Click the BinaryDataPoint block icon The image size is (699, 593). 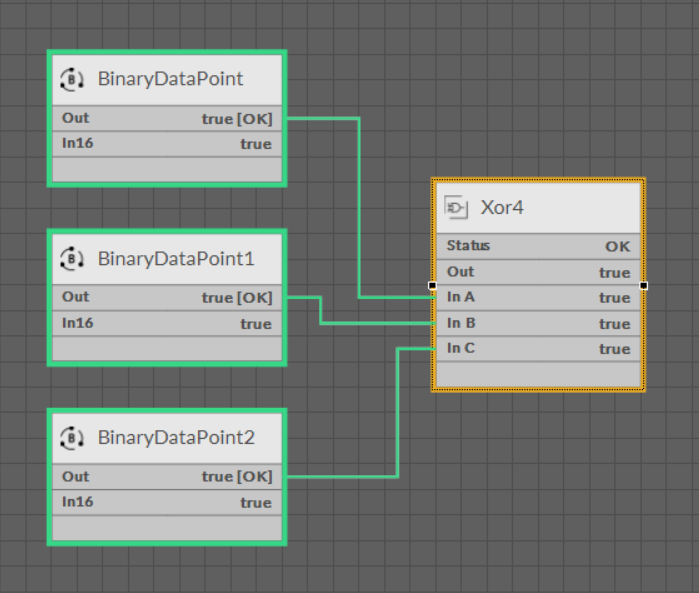click(x=72, y=79)
